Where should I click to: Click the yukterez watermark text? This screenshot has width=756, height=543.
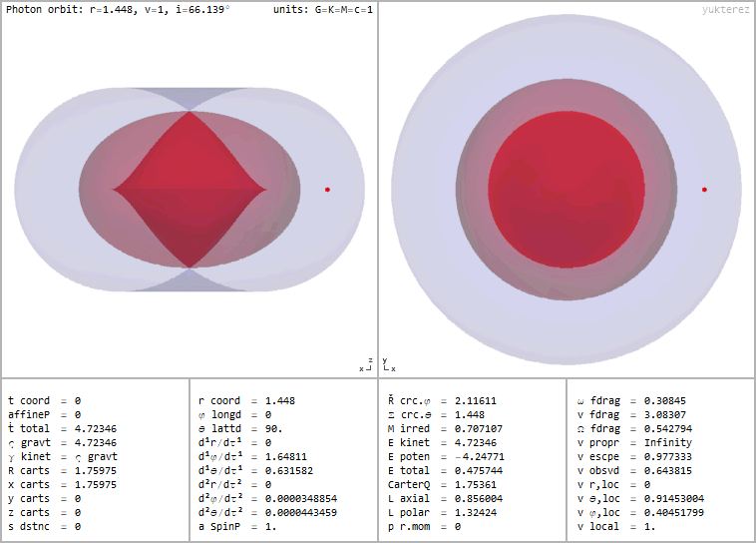click(725, 9)
